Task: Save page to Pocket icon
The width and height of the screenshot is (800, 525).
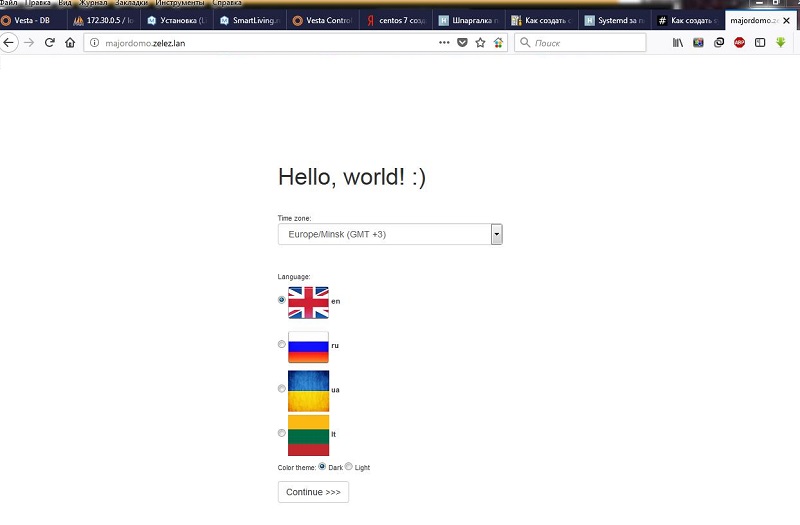Action: click(462, 43)
